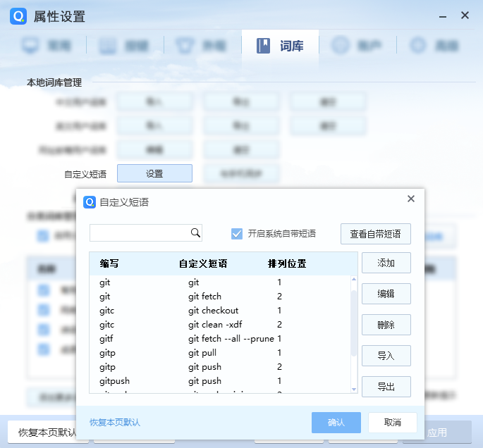The image size is (483, 448).
Task: Click scrollbar down arrow in phrase list
Action: point(354,390)
